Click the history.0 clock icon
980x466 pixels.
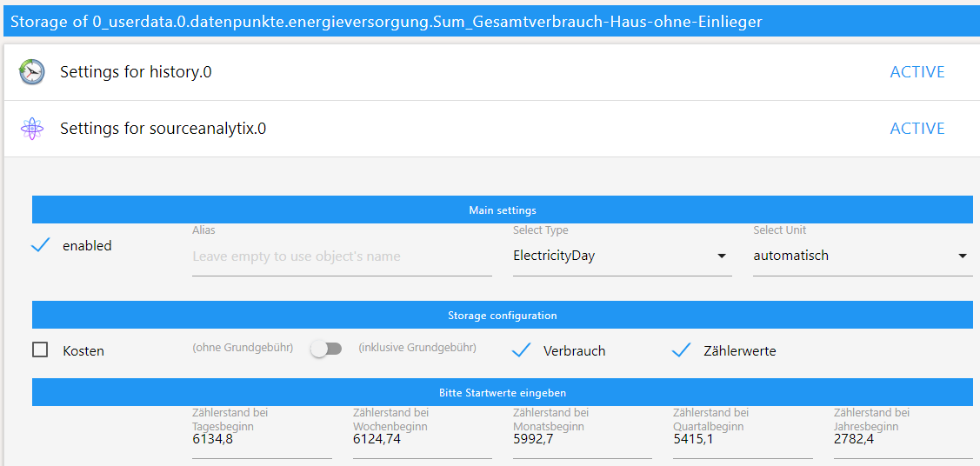31,72
